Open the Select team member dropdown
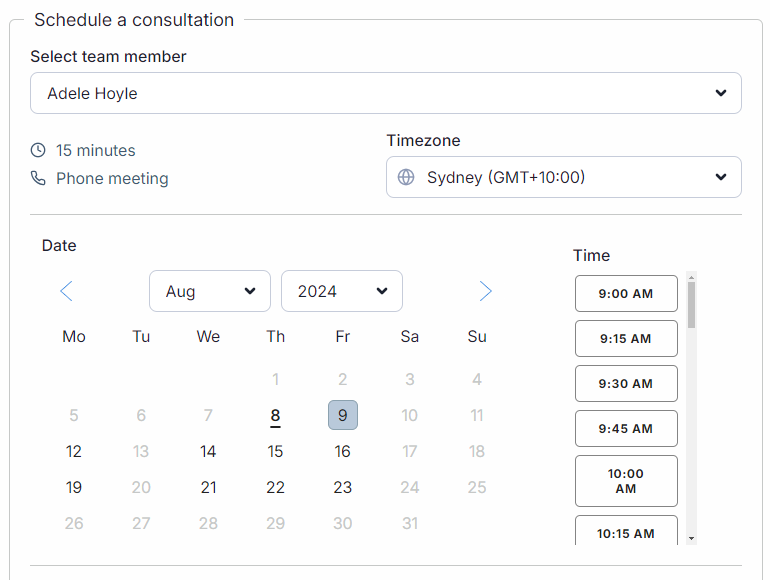Viewport: 770px width, 580px height. click(386, 93)
